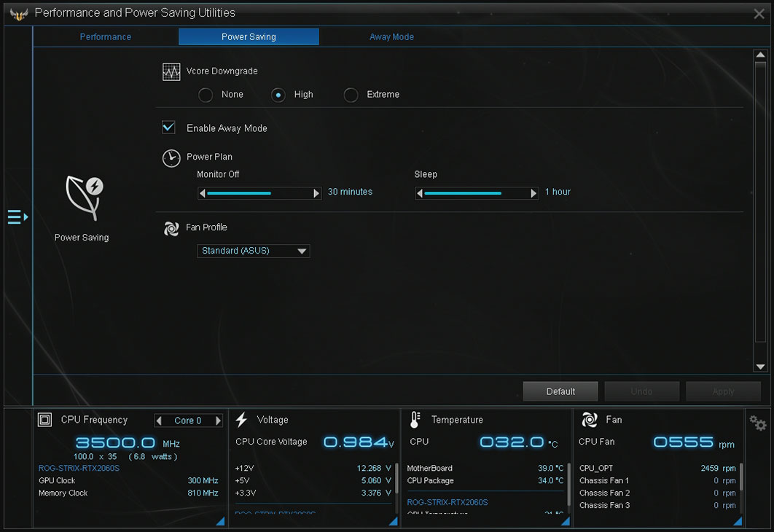The image size is (774, 532).
Task: Switch to the Power Saving tab
Action: pyautogui.click(x=249, y=37)
